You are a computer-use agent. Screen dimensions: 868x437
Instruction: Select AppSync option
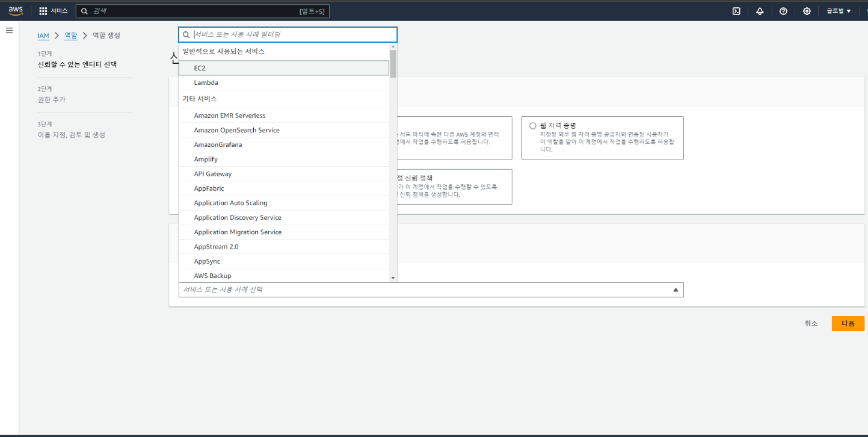[284, 261]
